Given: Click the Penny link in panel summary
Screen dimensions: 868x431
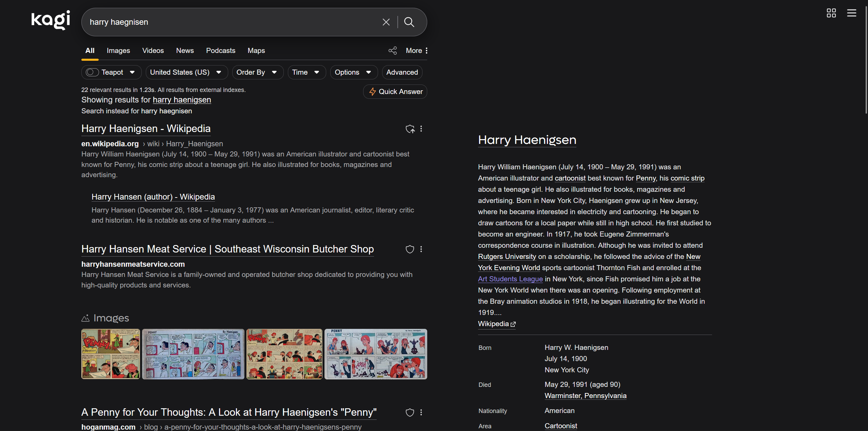Looking at the screenshot, I should [646, 178].
